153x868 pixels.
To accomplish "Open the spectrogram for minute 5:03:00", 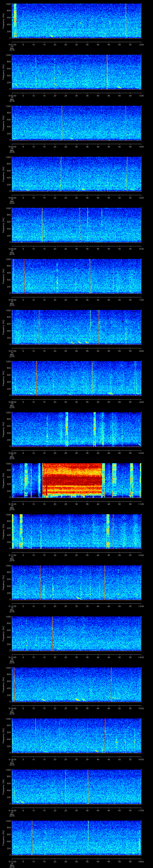I will [x=77, y=123].
